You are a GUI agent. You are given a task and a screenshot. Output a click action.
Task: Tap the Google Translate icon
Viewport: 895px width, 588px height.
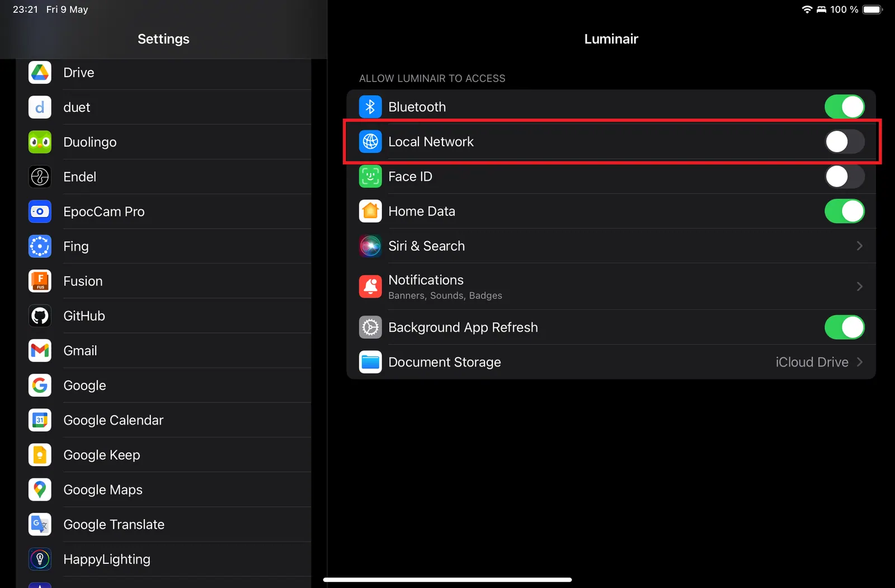pyautogui.click(x=40, y=524)
